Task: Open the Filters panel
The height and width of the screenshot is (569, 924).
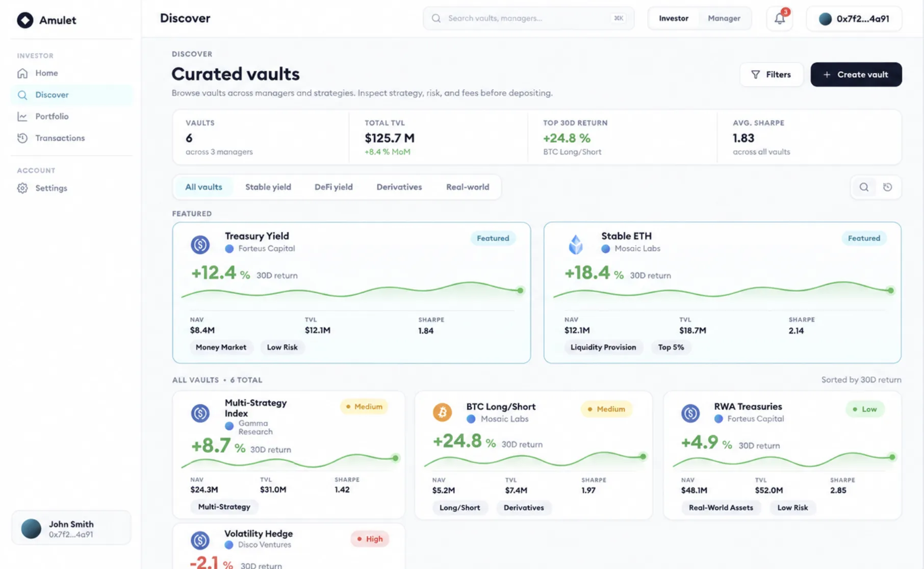Action: coord(772,74)
